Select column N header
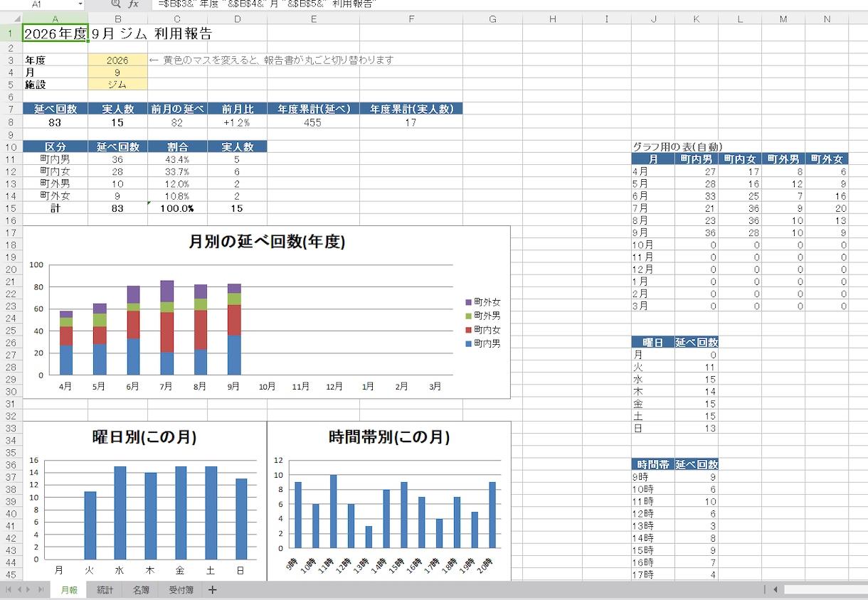The image size is (868, 600). pyautogui.click(x=827, y=19)
